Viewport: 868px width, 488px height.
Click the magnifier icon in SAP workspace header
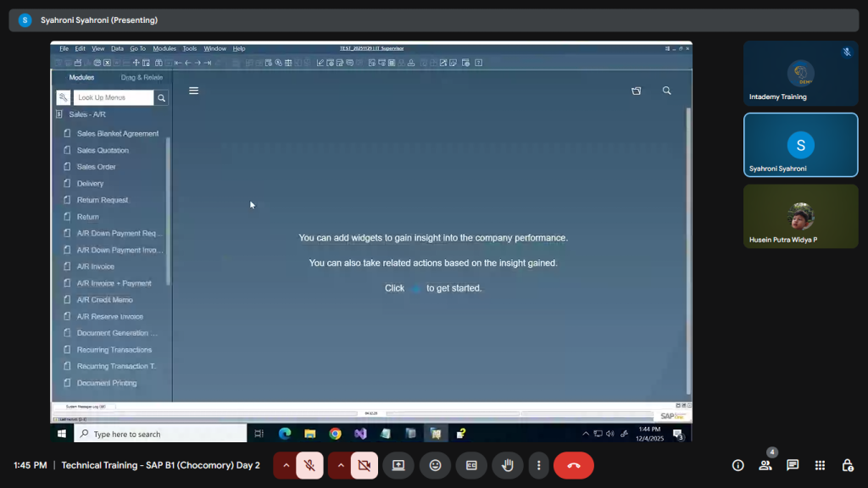[x=666, y=91]
